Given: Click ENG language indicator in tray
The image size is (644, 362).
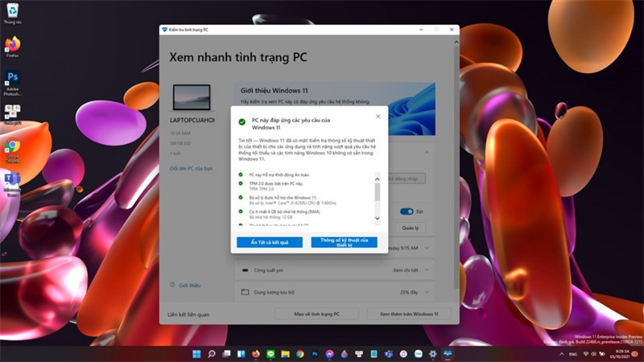Looking at the screenshot, I should click(573, 354).
